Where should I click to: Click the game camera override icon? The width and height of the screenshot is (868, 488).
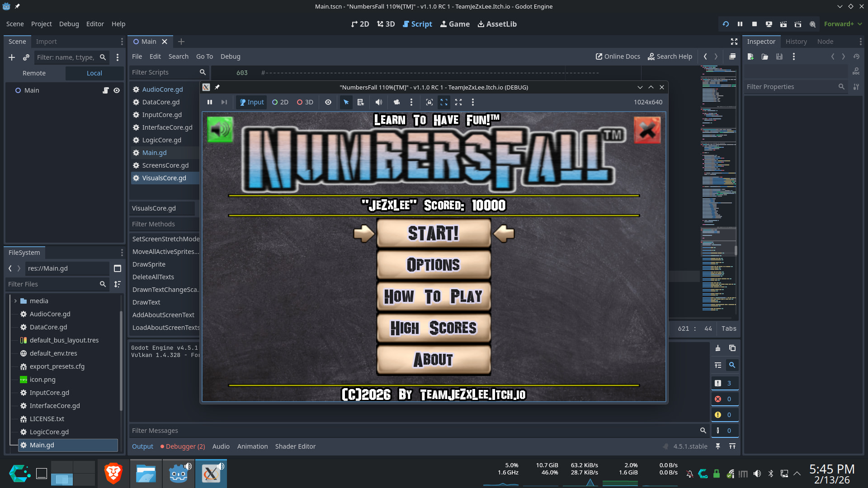(396, 102)
